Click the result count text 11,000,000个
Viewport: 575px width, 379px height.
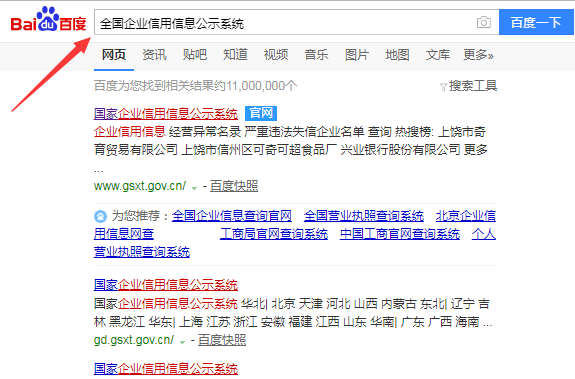[261, 86]
